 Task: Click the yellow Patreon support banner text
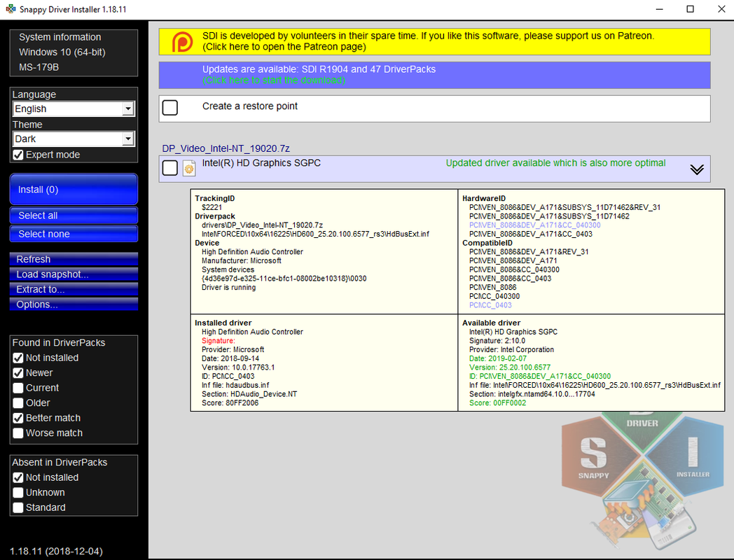[428, 41]
